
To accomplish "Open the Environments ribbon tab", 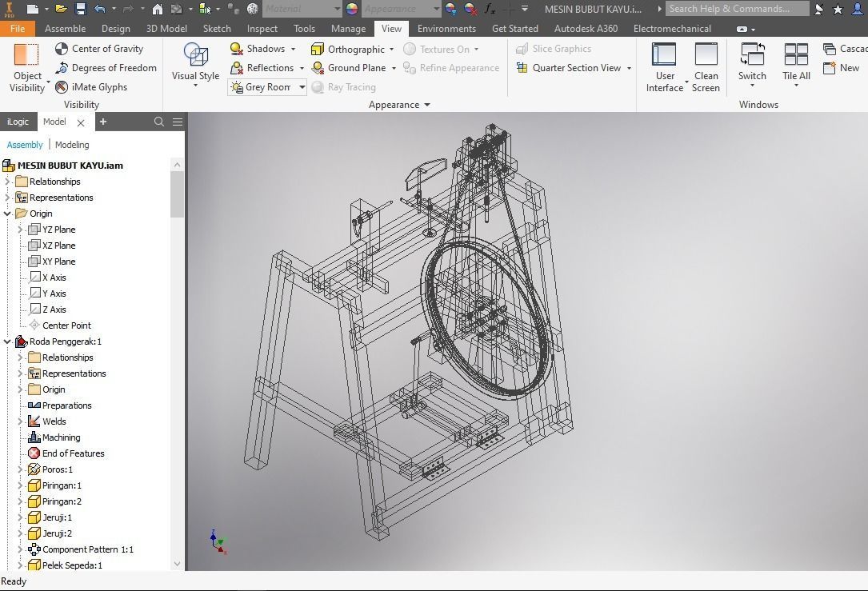I will pos(446,28).
